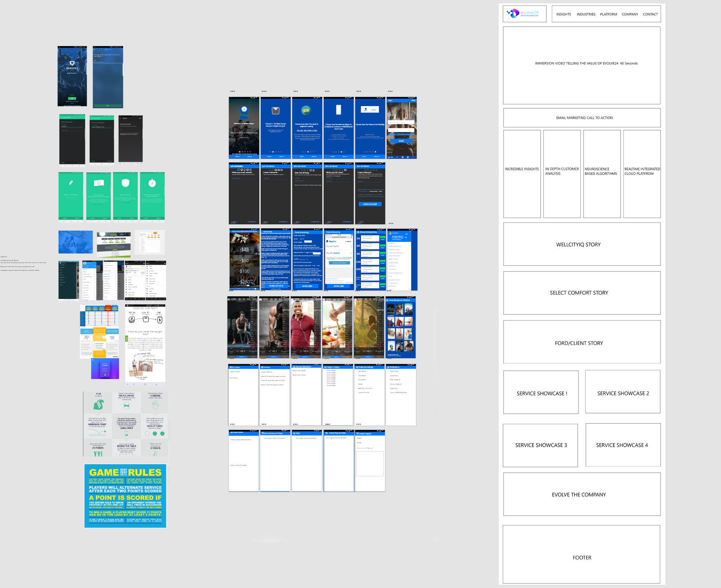Select the NEUROSCIENCE BASED ALGORITHMS column

pos(602,174)
